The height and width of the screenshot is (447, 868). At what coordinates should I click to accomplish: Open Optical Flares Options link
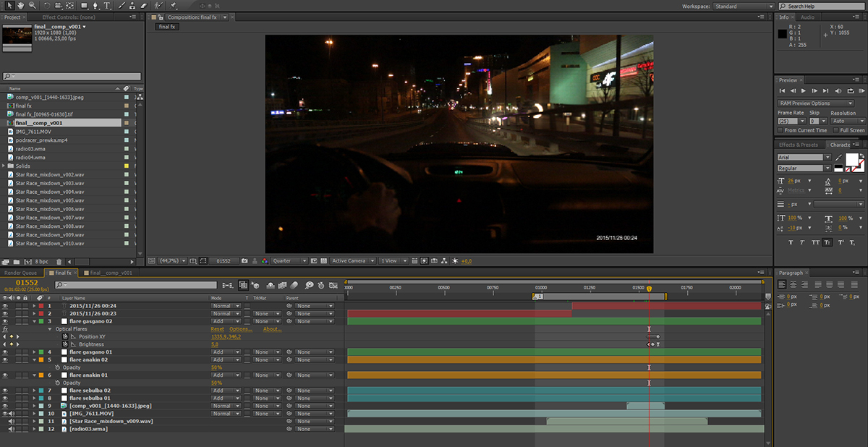[x=241, y=329]
